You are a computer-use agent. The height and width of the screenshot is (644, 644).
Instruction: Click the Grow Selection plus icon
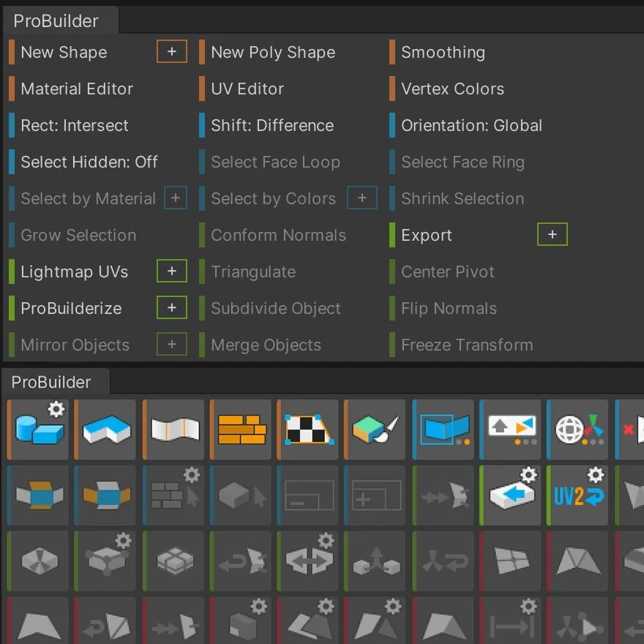click(x=375, y=495)
